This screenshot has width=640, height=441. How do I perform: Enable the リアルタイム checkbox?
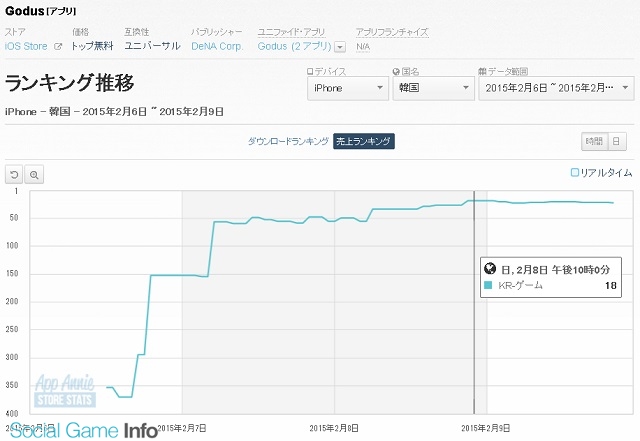[x=574, y=172]
